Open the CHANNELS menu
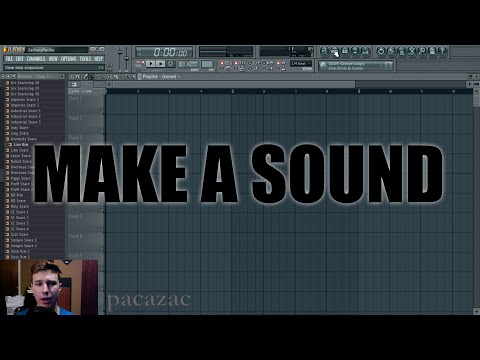This screenshot has height=360, width=480. (x=36, y=59)
